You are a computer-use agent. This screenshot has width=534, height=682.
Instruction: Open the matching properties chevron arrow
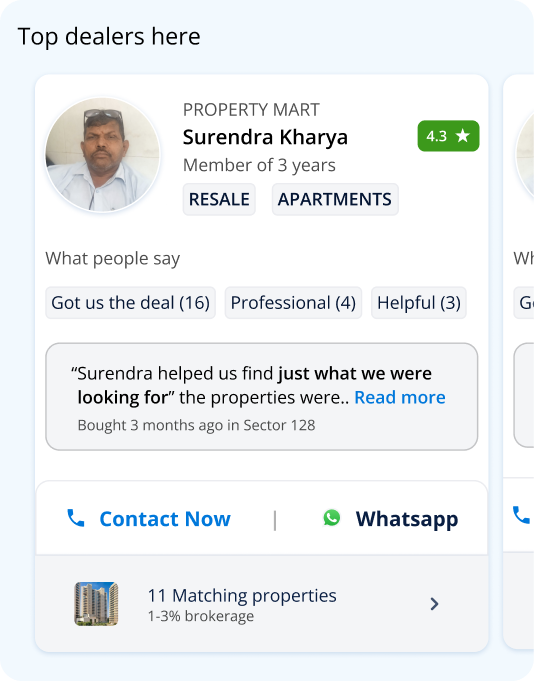click(x=434, y=604)
